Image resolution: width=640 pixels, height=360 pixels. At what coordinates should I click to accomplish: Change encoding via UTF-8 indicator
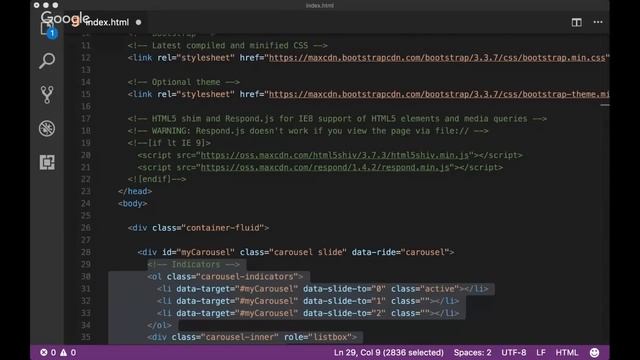(x=513, y=352)
